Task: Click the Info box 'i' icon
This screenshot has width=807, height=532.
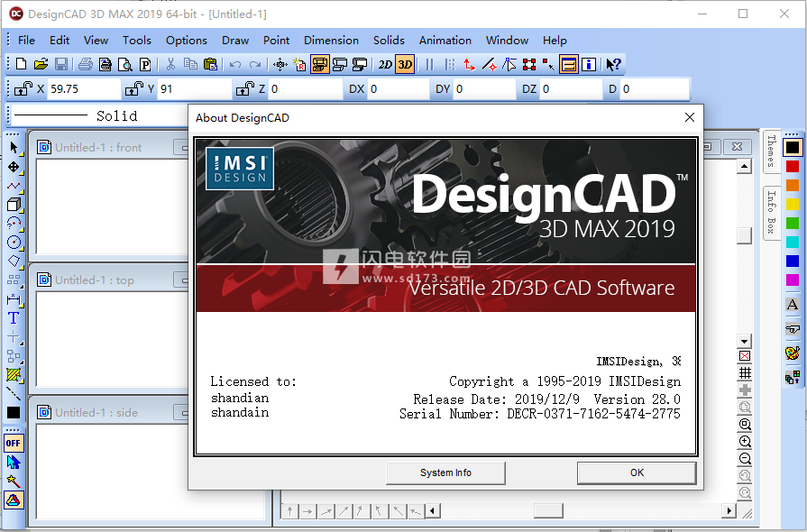Action: pos(588,64)
